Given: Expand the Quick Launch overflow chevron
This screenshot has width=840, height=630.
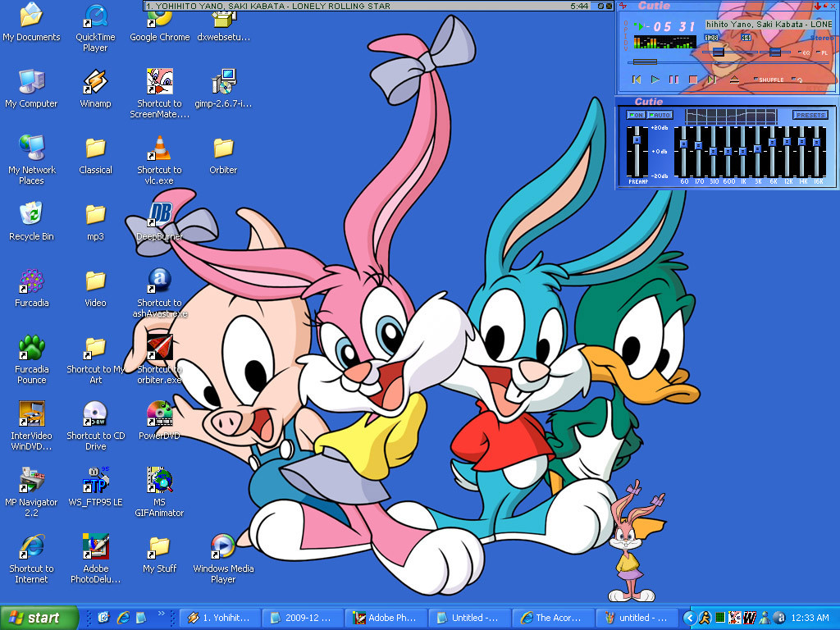Looking at the screenshot, I should (x=161, y=614).
